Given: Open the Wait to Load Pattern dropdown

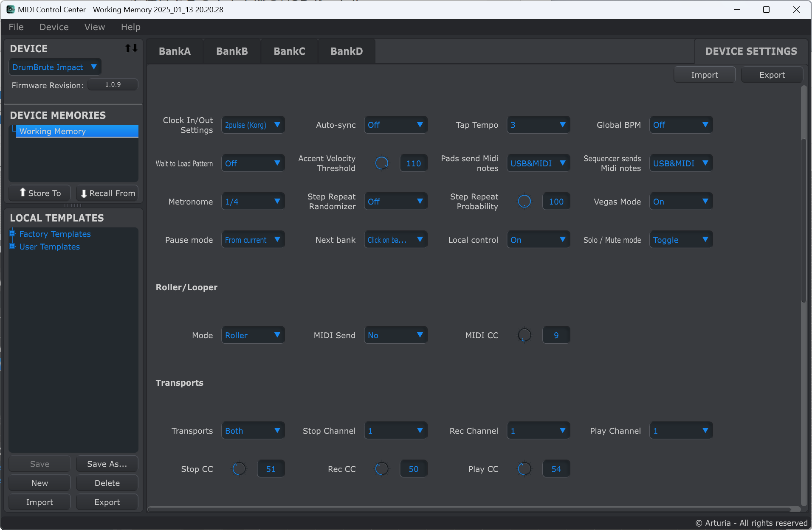Looking at the screenshot, I should coord(253,163).
